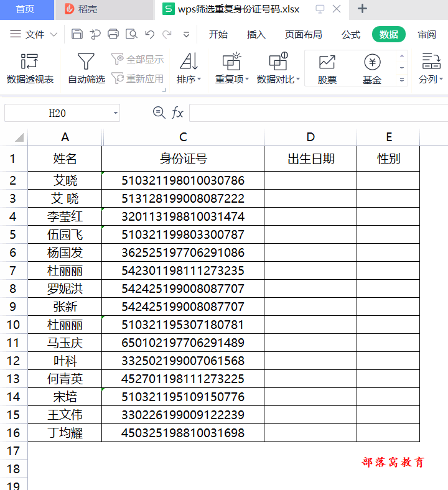Image resolution: width=448 pixels, height=490 pixels.
Task: Open the 重复项 duplicates dropdown
Action: (232, 68)
